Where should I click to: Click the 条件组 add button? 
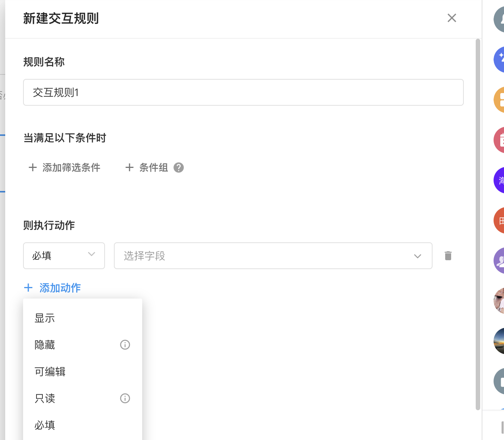click(x=147, y=168)
